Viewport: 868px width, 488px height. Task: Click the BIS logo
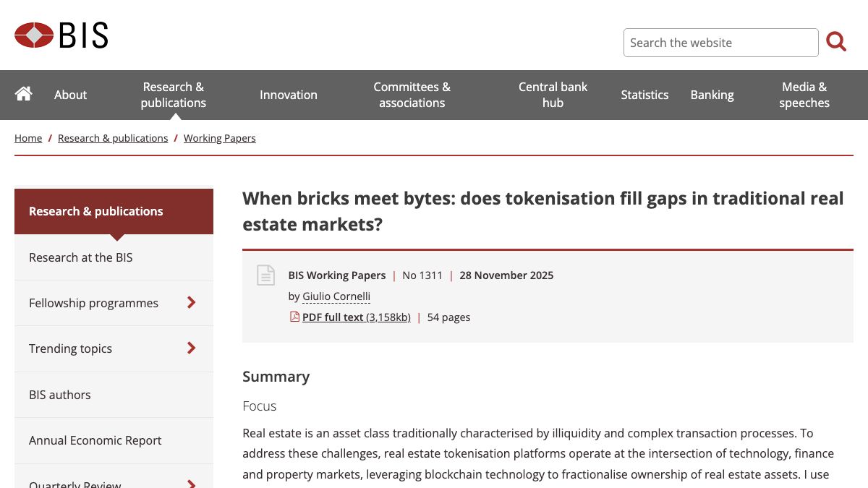tap(61, 35)
